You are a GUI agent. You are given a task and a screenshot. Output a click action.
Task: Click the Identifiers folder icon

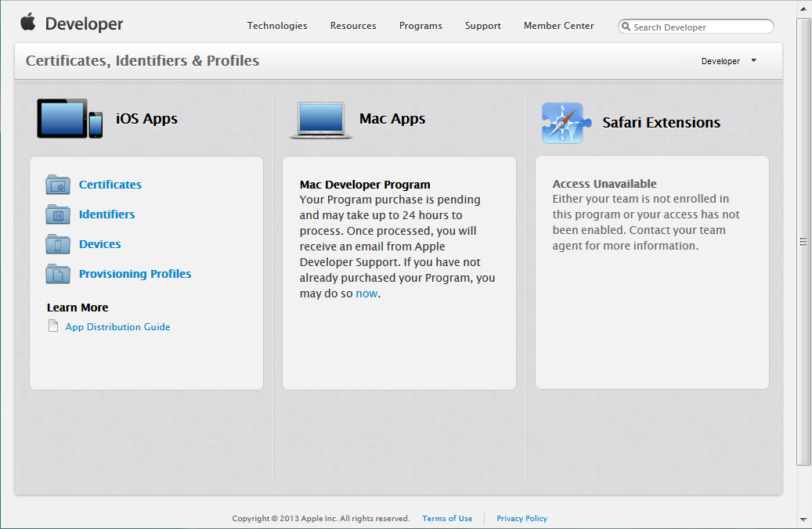tap(58, 214)
